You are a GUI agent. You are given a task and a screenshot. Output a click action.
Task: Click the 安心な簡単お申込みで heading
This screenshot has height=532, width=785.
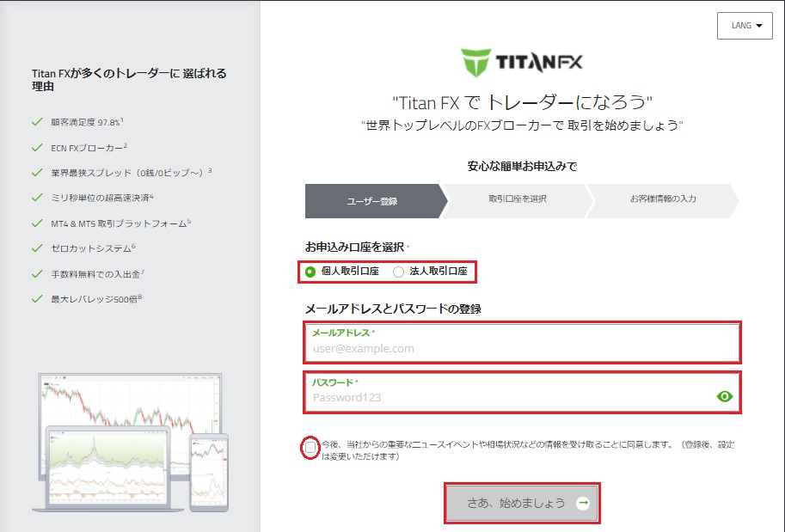tap(522, 166)
